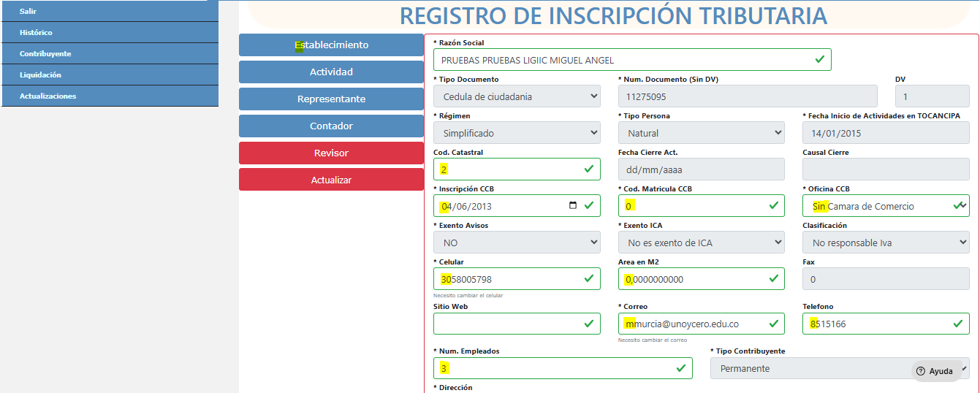Click the Sitio Web field
The width and height of the screenshot is (980, 393).
pos(517,324)
